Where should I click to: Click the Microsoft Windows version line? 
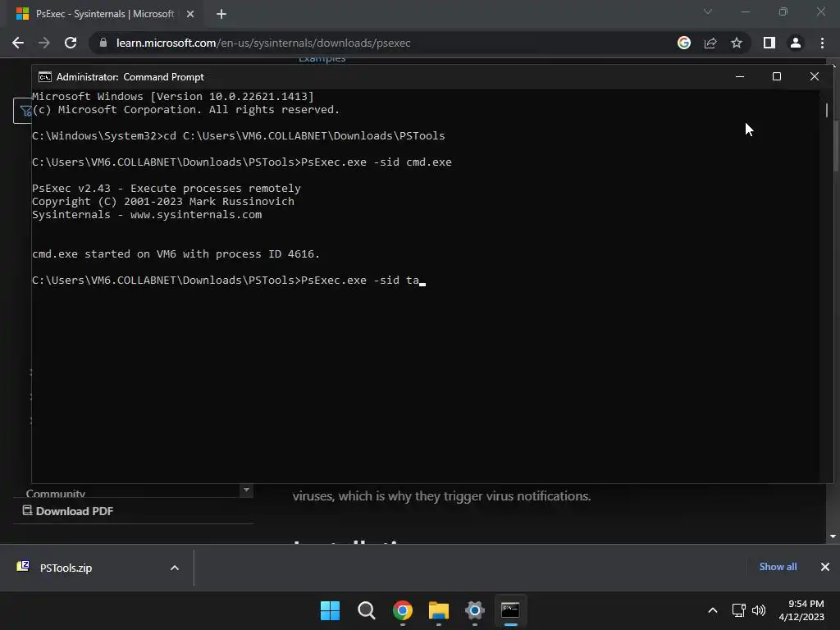tap(173, 97)
